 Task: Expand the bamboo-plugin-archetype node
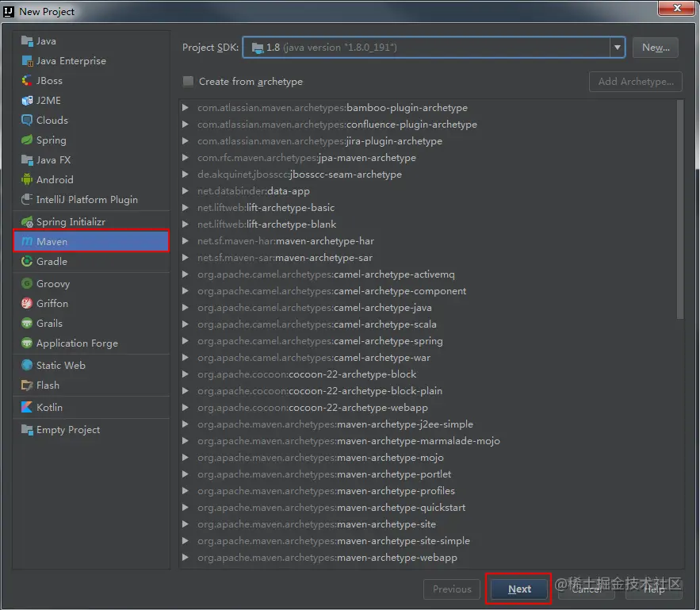[186, 108]
